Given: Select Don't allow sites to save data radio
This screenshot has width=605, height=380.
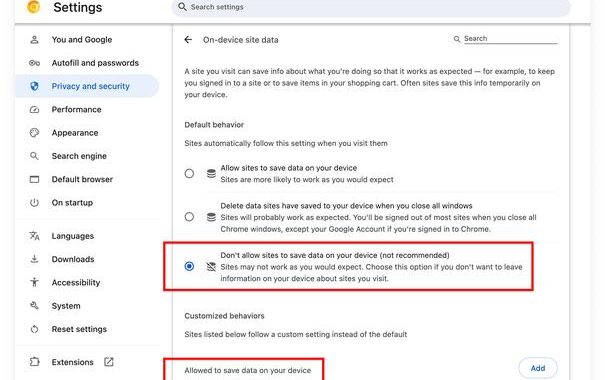Looking at the screenshot, I should 189,266.
